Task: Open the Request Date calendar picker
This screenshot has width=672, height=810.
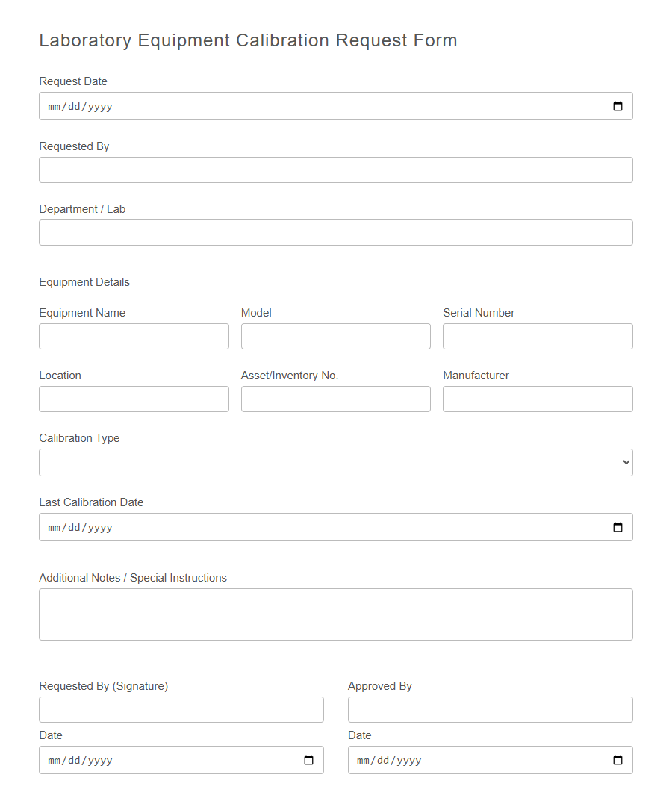Action: click(617, 106)
